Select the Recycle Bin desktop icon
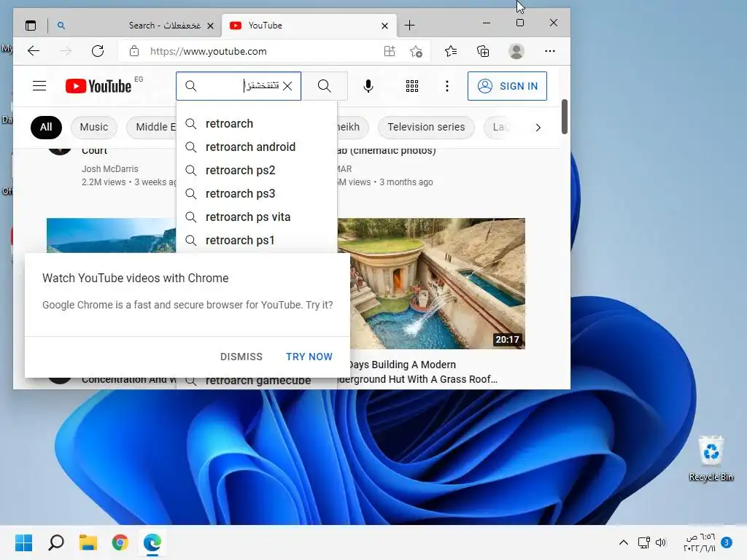The width and height of the screenshot is (747, 560). pos(711,458)
